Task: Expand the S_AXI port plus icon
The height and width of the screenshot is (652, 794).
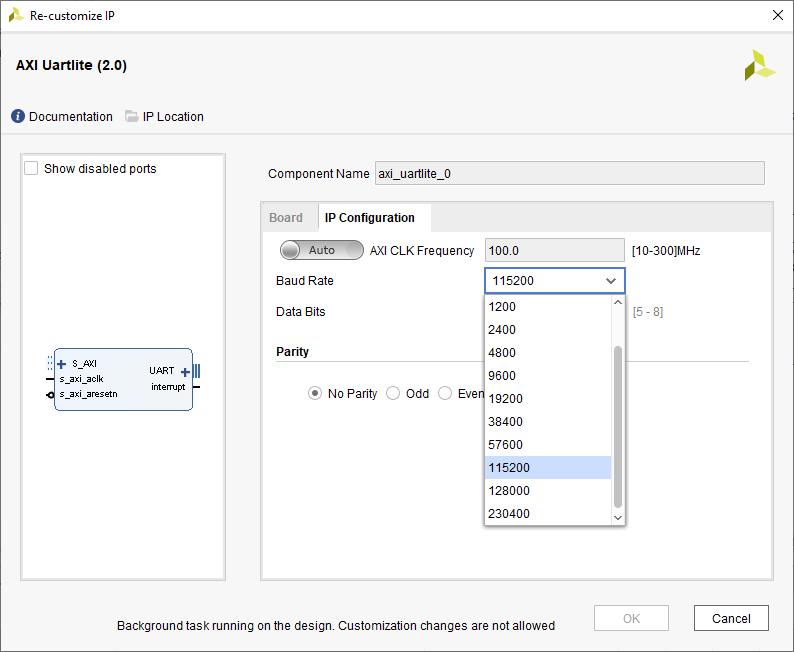Action: pos(62,364)
